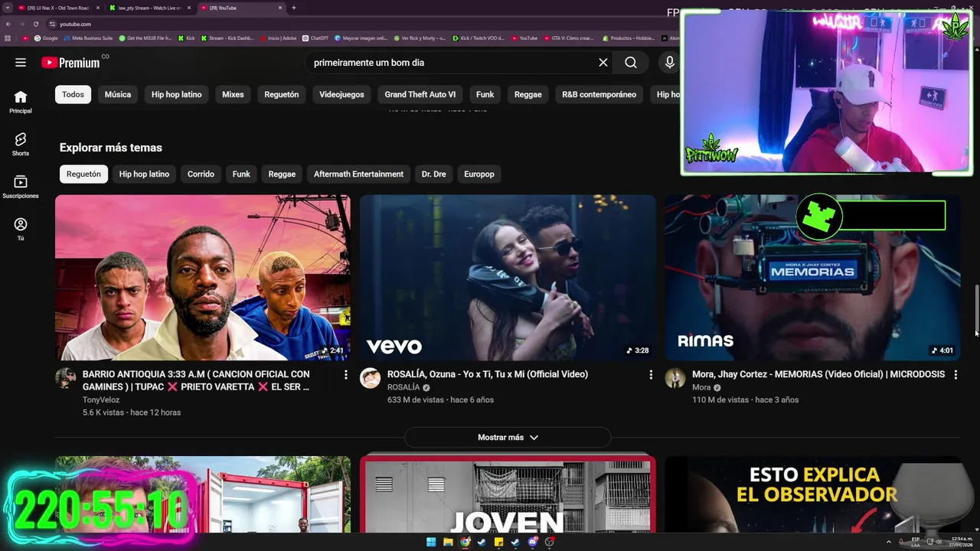Viewport: 980px width, 551px height.
Task: Switch to the law_pty Stream Kick tab
Action: (149, 8)
